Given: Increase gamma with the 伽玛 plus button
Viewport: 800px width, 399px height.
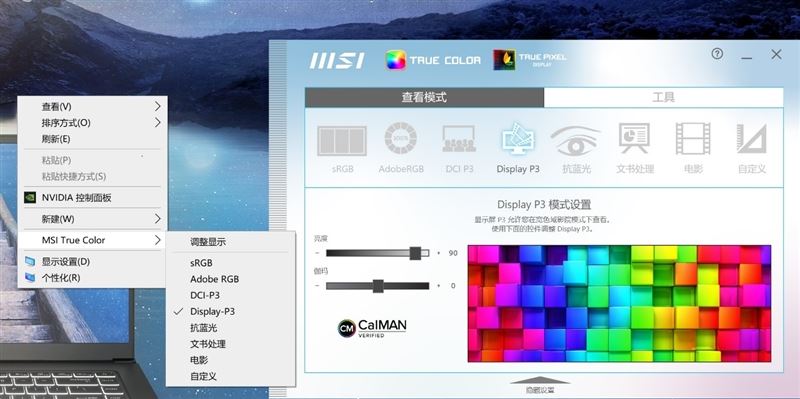Looking at the screenshot, I should pyautogui.click(x=438, y=286).
